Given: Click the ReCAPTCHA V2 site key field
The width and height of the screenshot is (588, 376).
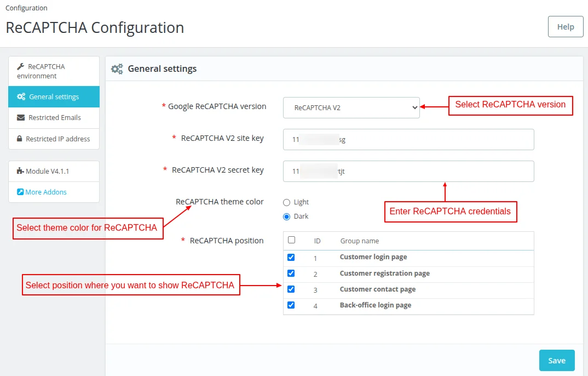Looking at the screenshot, I should tap(408, 140).
